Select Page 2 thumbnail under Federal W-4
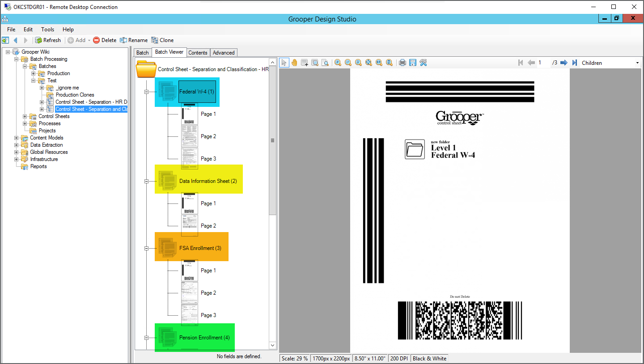This screenshot has height=364, width=644. (190, 136)
